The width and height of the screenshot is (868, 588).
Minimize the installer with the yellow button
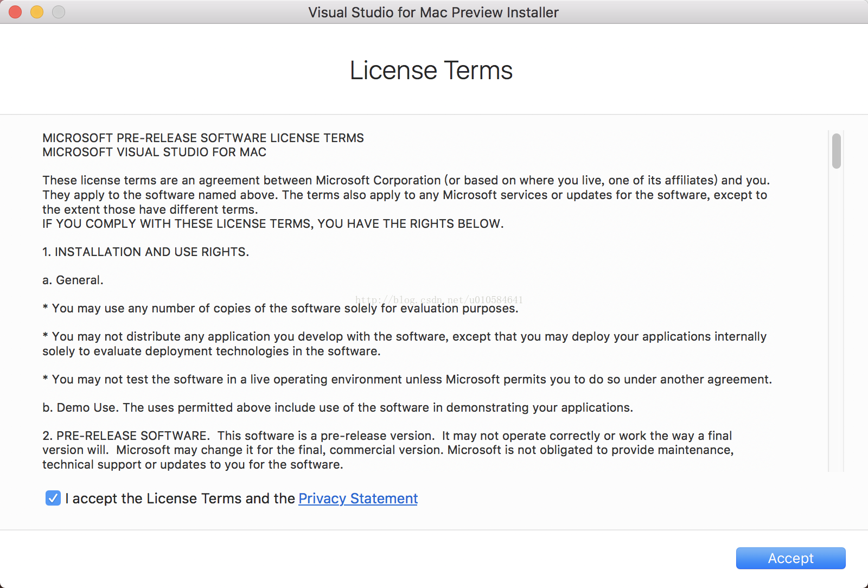(37, 12)
